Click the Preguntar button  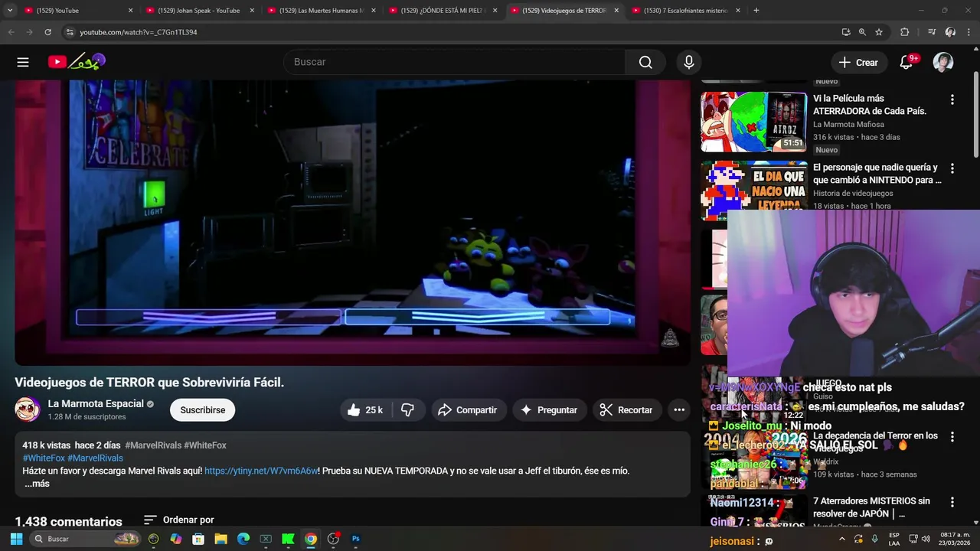point(549,410)
